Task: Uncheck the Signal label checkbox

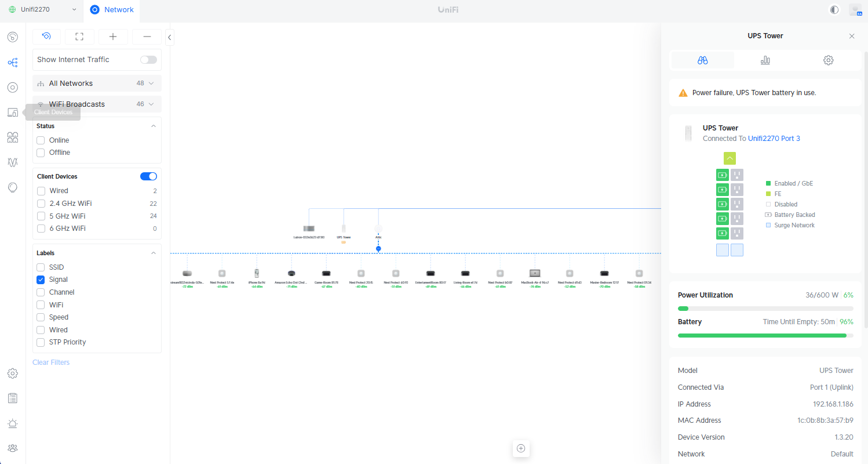Action: (41, 280)
